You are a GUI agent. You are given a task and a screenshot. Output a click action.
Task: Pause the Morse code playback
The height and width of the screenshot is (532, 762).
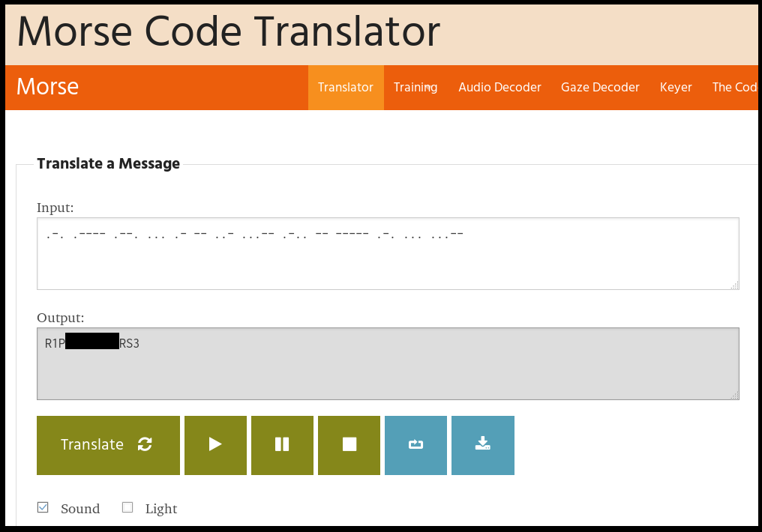(x=282, y=445)
